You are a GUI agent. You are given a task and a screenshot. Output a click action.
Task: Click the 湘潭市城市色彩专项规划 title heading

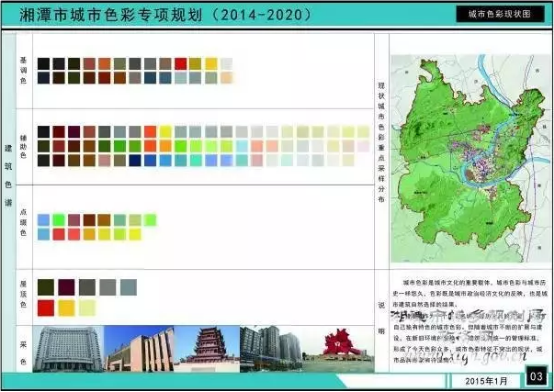(x=111, y=15)
